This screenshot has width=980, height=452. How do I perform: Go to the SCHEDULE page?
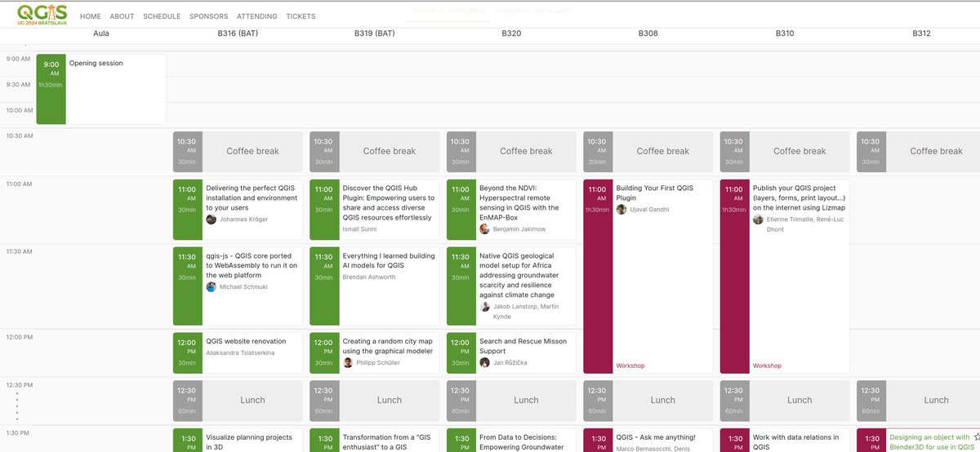(x=162, y=16)
